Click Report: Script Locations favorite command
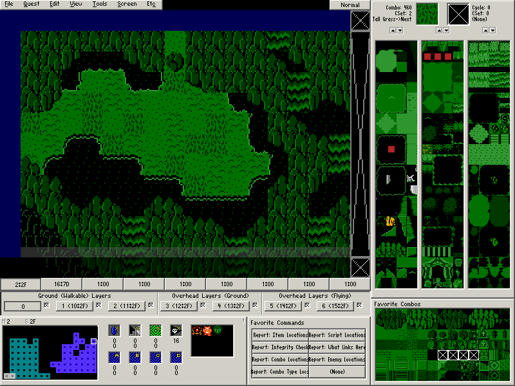515x386 pixels. pos(337,335)
